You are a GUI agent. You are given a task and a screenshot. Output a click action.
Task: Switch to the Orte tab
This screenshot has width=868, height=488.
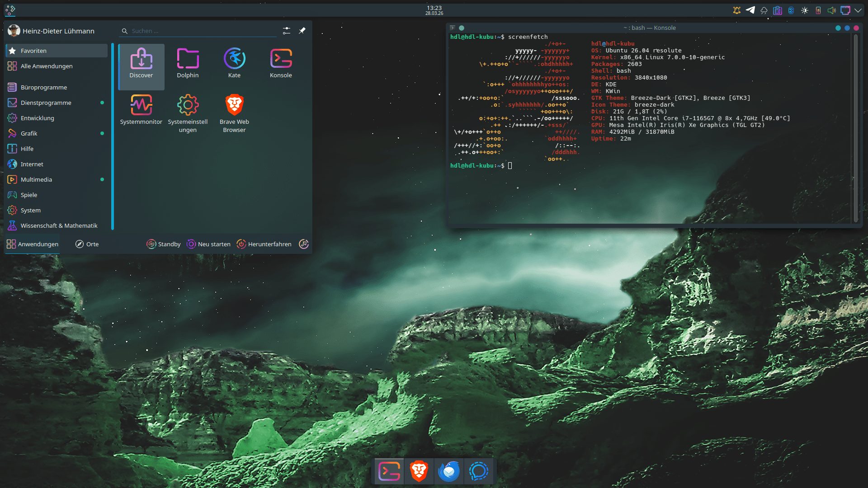pyautogui.click(x=87, y=244)
